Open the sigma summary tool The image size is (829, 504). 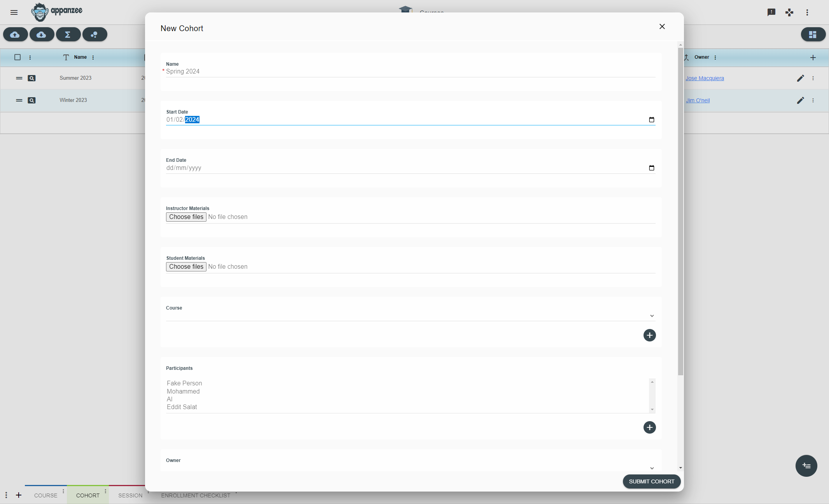point(68,35)
